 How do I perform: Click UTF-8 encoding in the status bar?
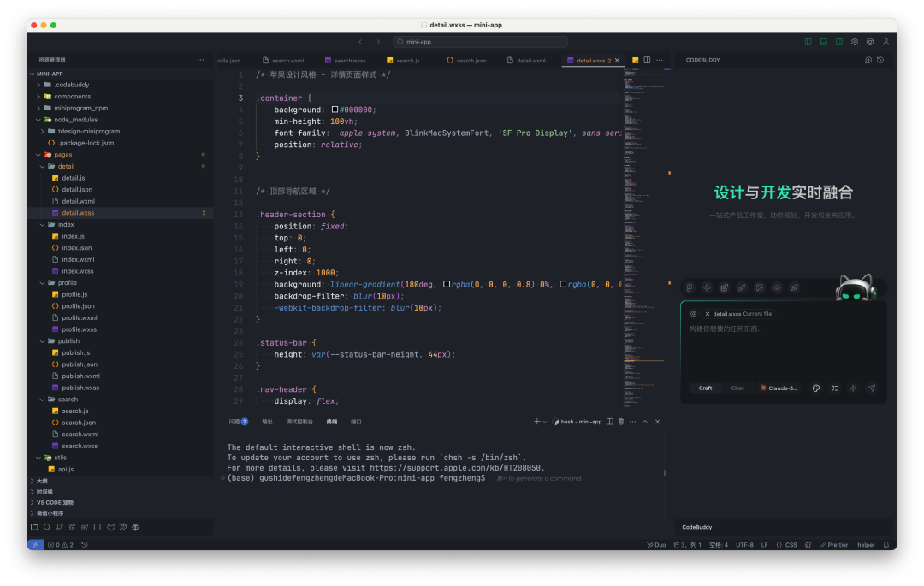point(743,544)
